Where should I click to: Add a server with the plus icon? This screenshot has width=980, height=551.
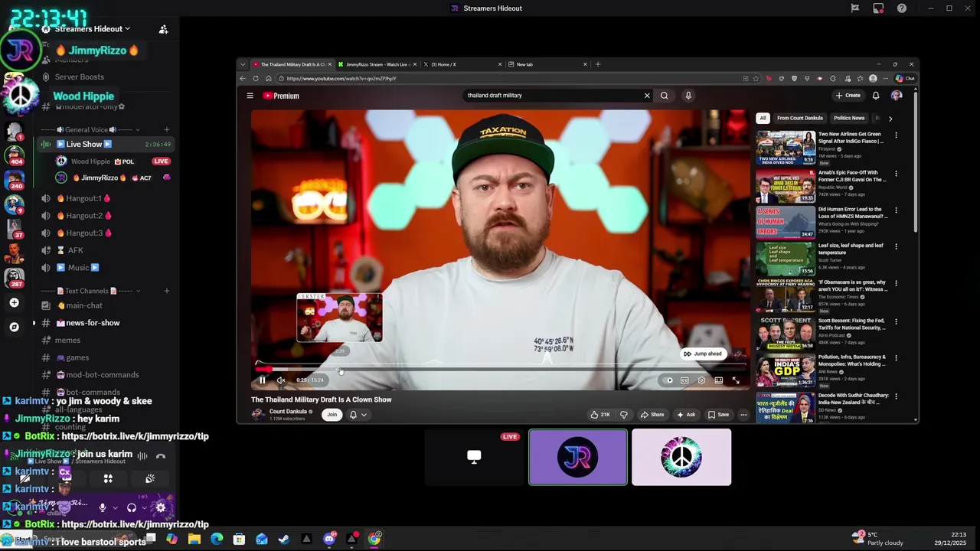click(x=14, y=303)
